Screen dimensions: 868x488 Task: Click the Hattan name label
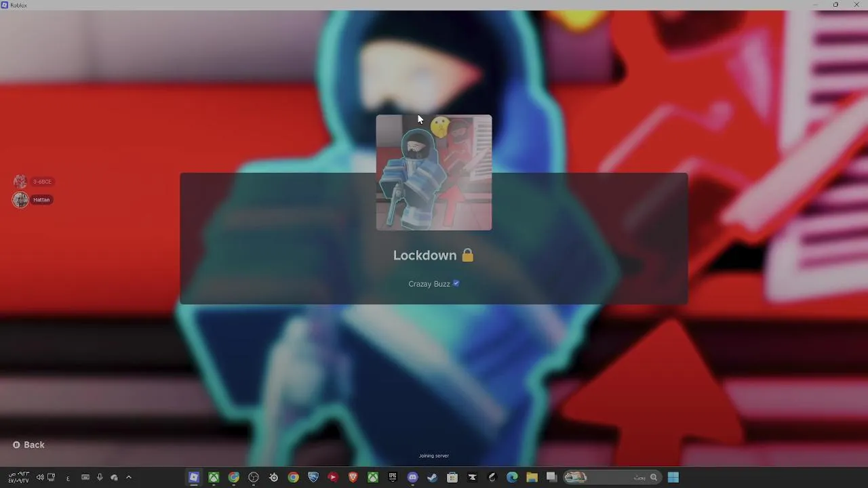[x=41, y=200]
